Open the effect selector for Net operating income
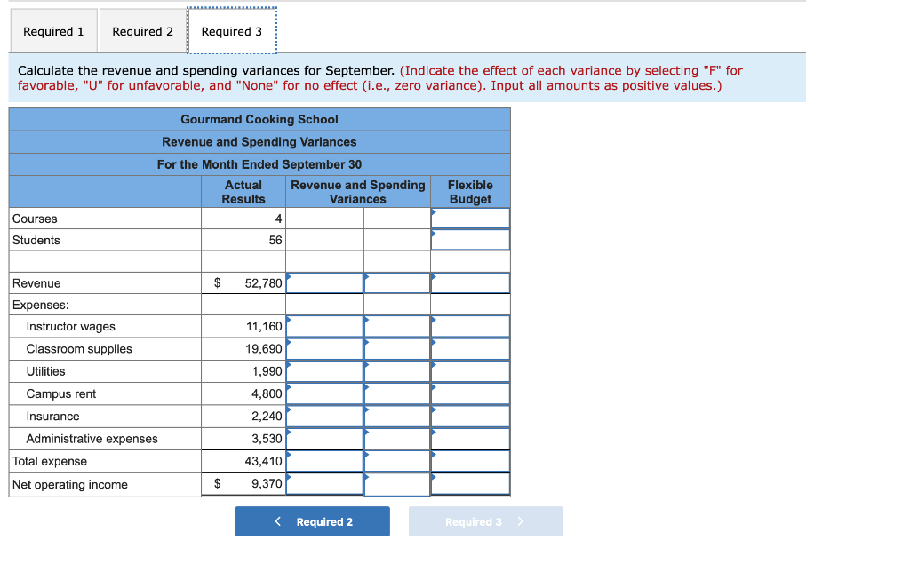Viewport: 910px width, 588px height. (x=396, y=483)
